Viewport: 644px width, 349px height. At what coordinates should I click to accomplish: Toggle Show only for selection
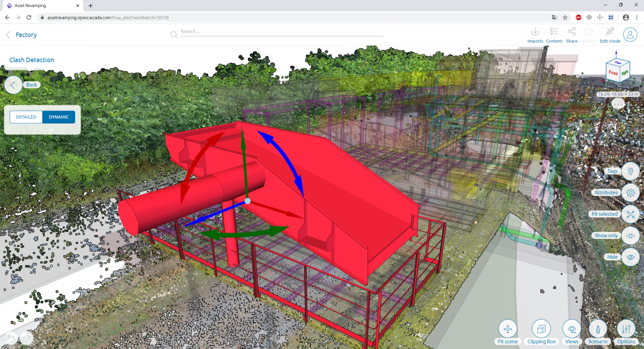(x=630, y=235)
